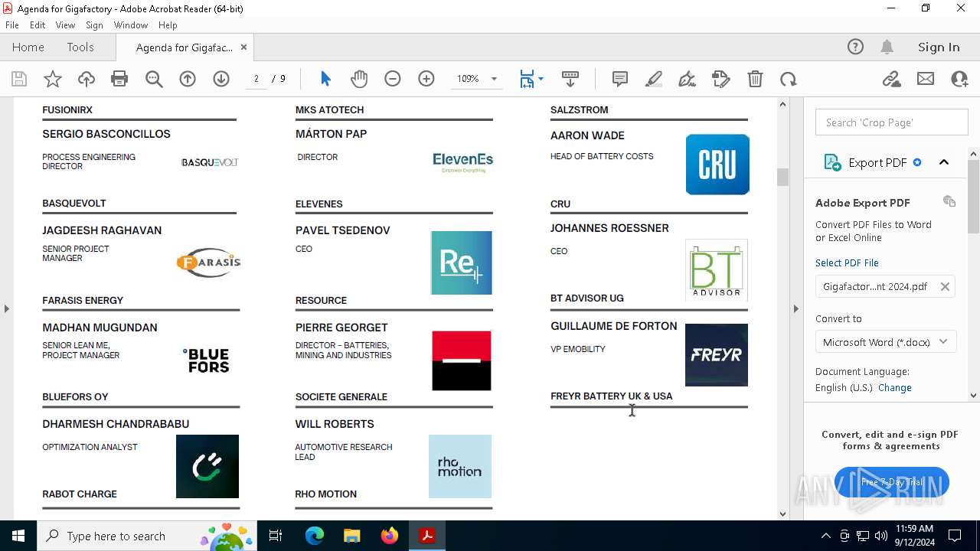The height and width of the screenshot is (551, 980).
Task: Add a sticky note comment
Action: tap(620, 79)
